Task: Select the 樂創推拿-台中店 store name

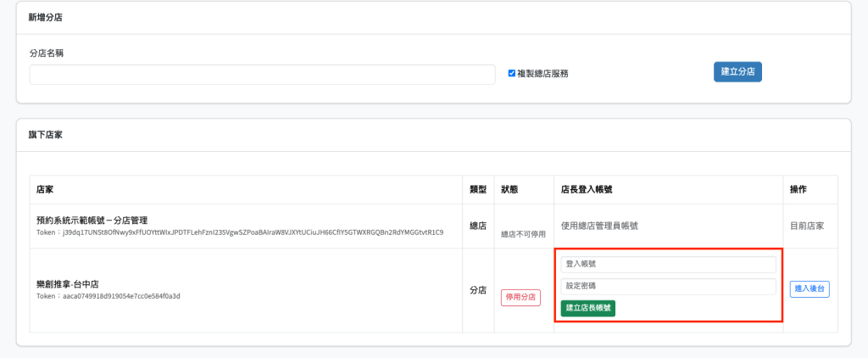Action: 68,285
